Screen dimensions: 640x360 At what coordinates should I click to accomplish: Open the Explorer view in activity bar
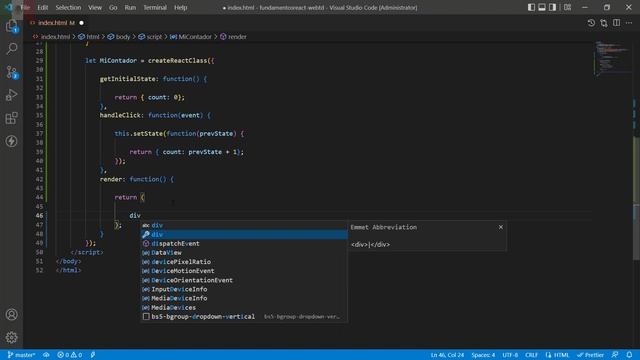coord(11,26)
